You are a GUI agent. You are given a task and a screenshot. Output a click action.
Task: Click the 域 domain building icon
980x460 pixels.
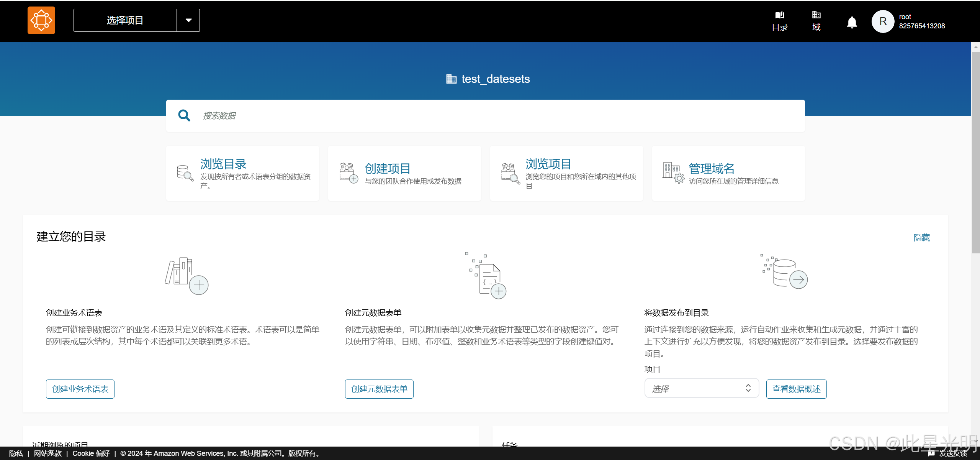tap(816, 15)
